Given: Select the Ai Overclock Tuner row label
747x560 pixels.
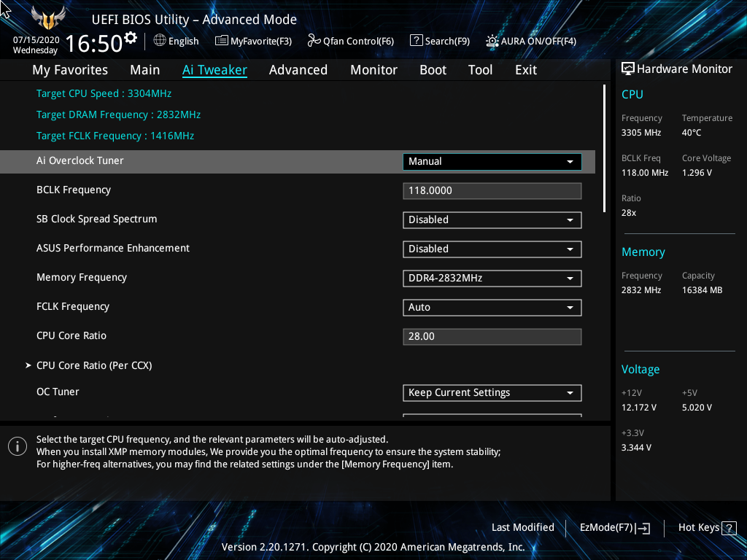Looking at the screenshot, I should 80,160.
